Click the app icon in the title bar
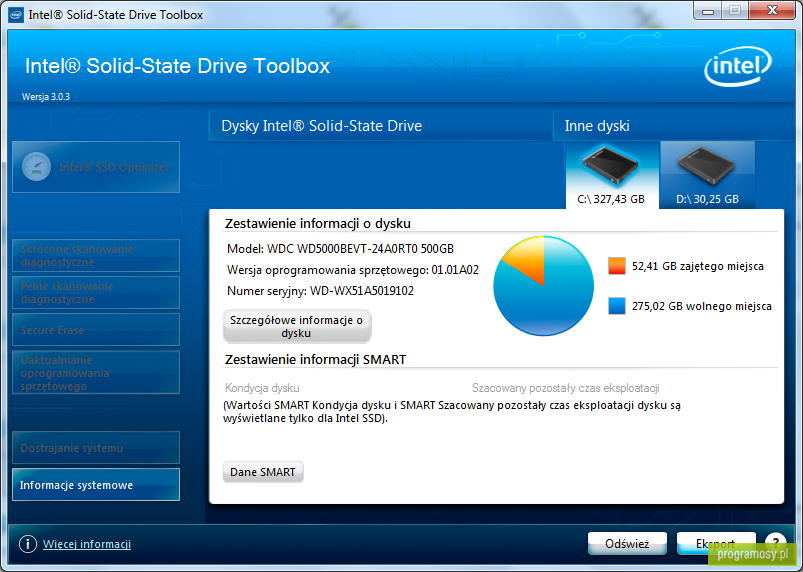803x572 pixels. click(16, 14)
